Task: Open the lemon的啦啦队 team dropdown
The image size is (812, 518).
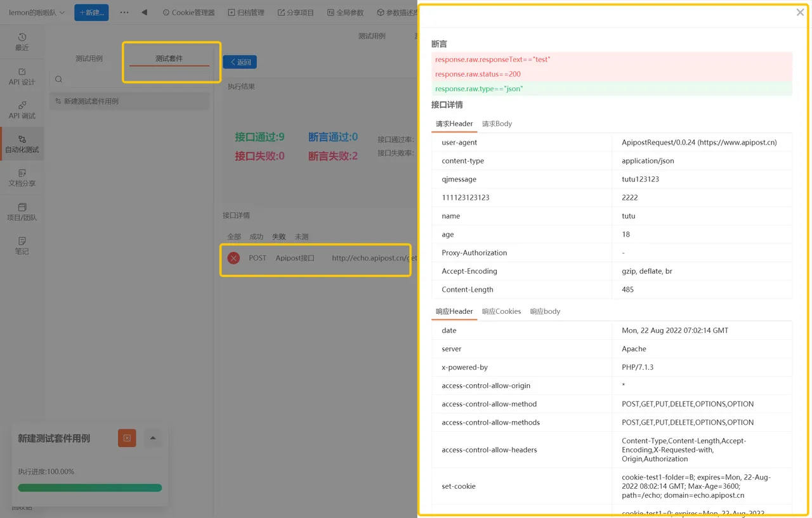Action: coord(37,13)
